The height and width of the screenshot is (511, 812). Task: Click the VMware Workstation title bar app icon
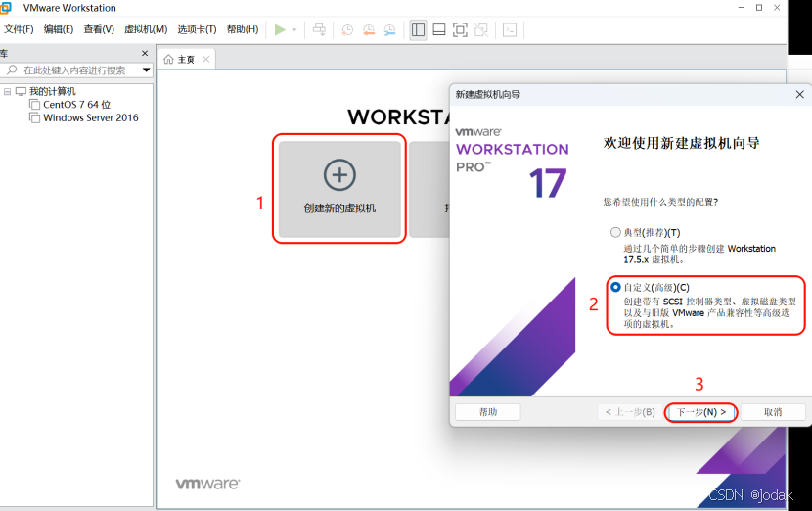5,8
